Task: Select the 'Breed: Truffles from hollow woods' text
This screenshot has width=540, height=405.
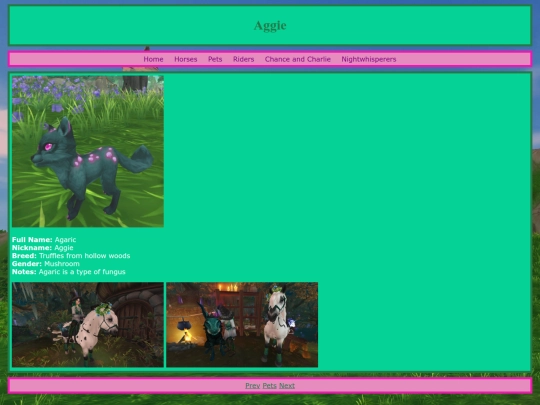Action: [71, 256]
